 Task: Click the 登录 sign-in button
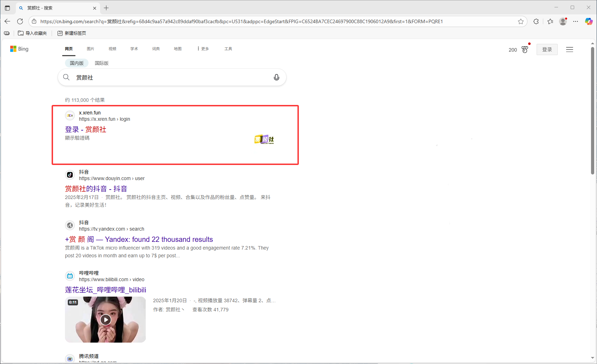pyautogui.click(x=547, y=49)
